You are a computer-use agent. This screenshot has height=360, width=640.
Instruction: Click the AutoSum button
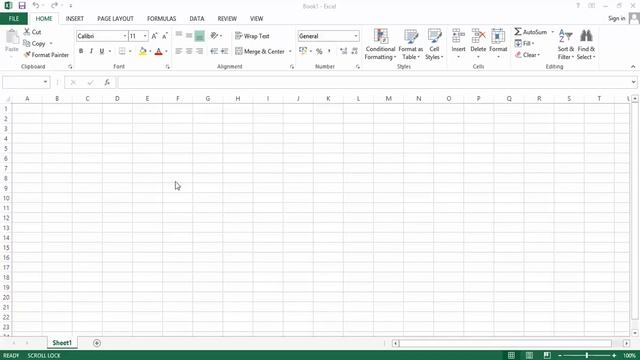pyautogui.click(x=530, y=32)
